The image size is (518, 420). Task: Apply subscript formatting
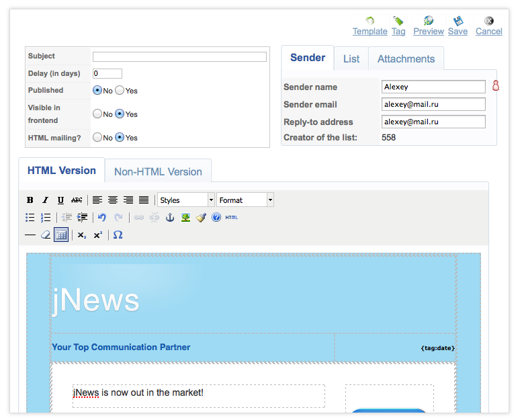tap(82, 235)
